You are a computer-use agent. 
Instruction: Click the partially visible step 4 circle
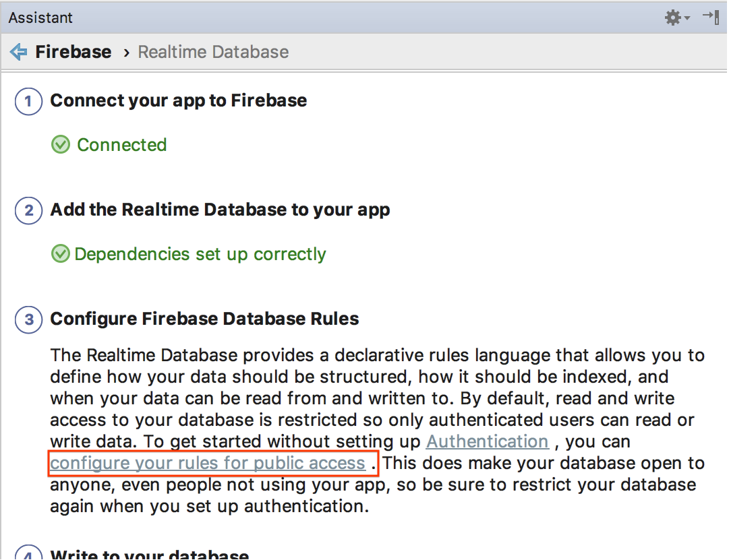pyautogui.click(x=28, y=554)
